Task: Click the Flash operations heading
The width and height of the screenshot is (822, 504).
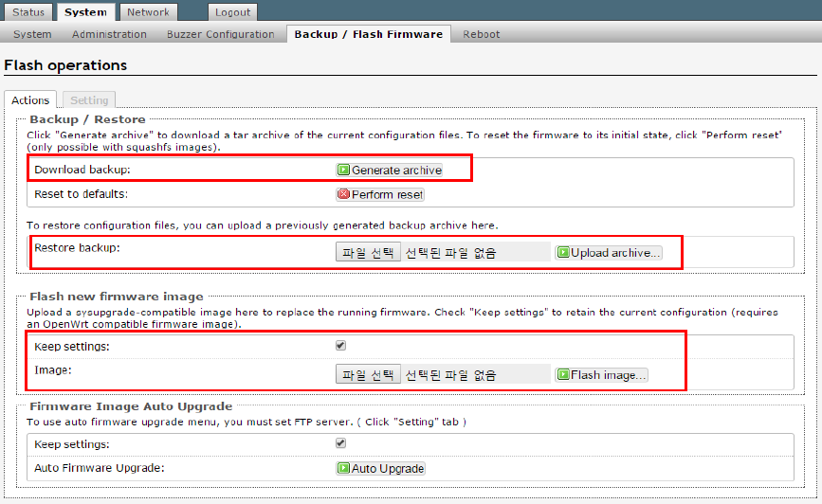Action: pyautogui.click(x=65, y=65)
